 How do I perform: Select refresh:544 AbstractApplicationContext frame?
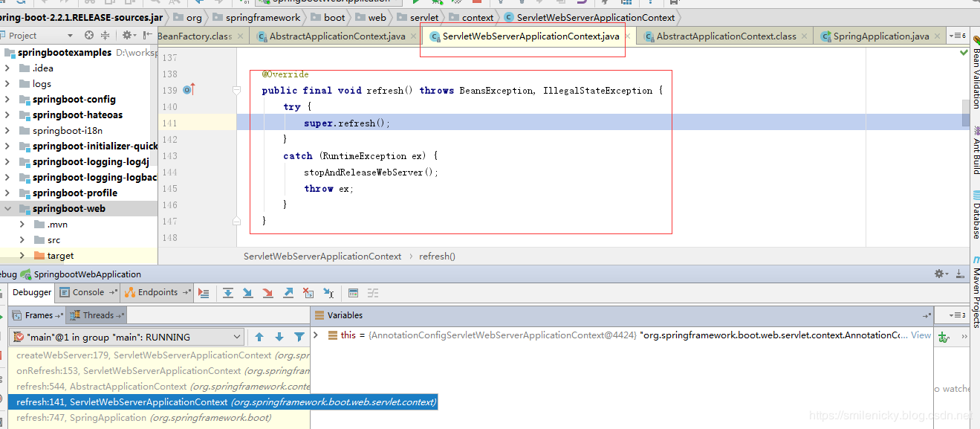[159, 386]
